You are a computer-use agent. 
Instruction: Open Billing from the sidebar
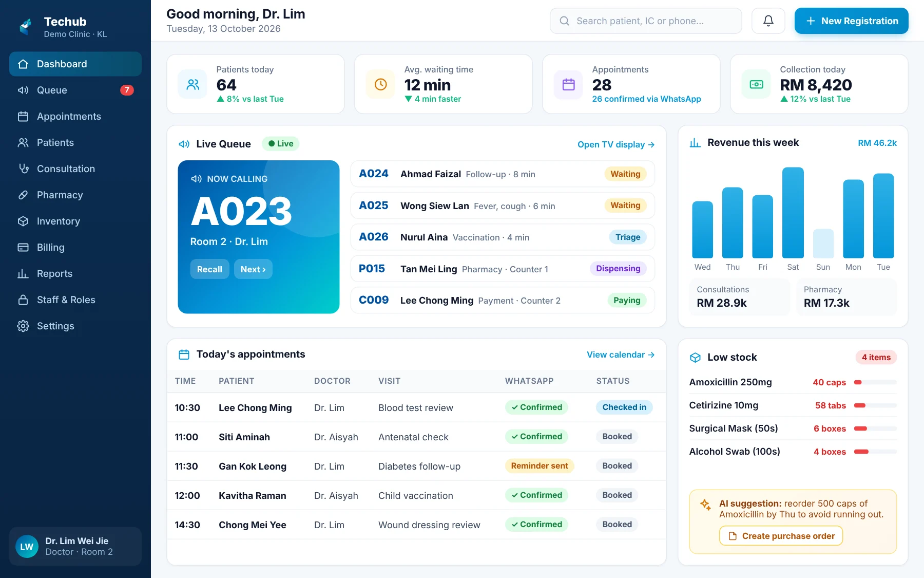(x=75, y=248)
